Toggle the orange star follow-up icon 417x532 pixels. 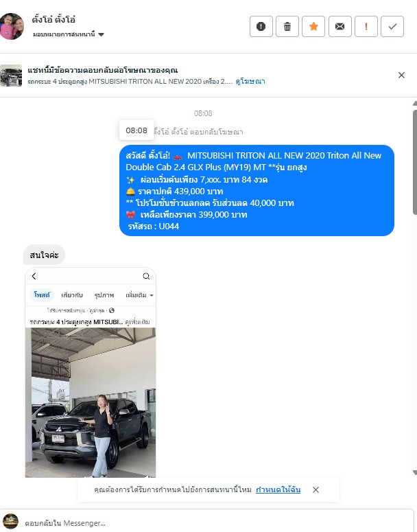(313, 27)
